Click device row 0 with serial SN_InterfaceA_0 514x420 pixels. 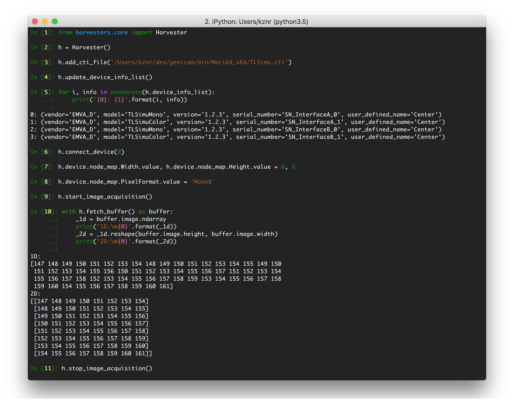click(x=236, y=115)
